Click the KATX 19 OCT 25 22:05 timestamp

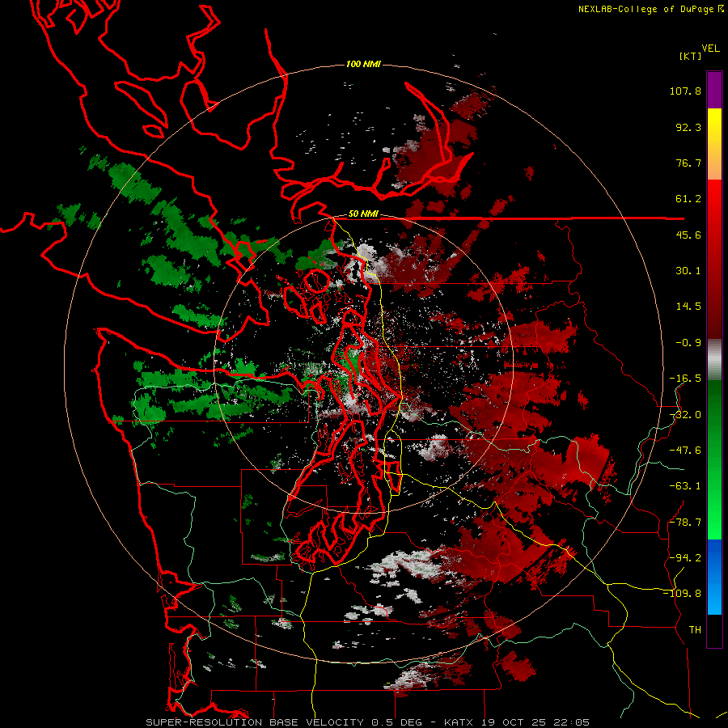tap(517, 722)
